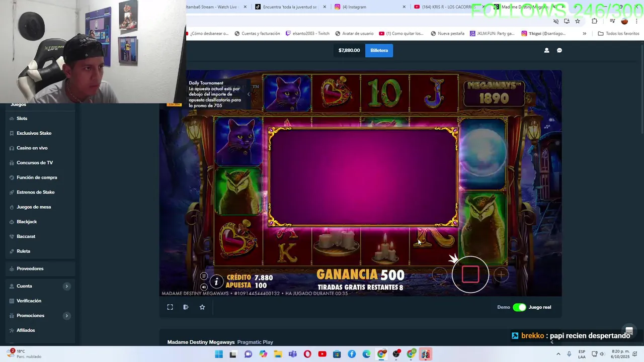This screenshot has width=644, height=362.
Task: Mute the slot game sound icon
Action: (204, 287)
